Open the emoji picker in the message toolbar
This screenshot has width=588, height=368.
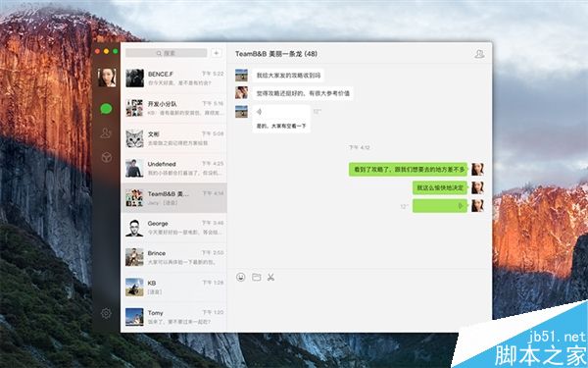coord(241,277)
